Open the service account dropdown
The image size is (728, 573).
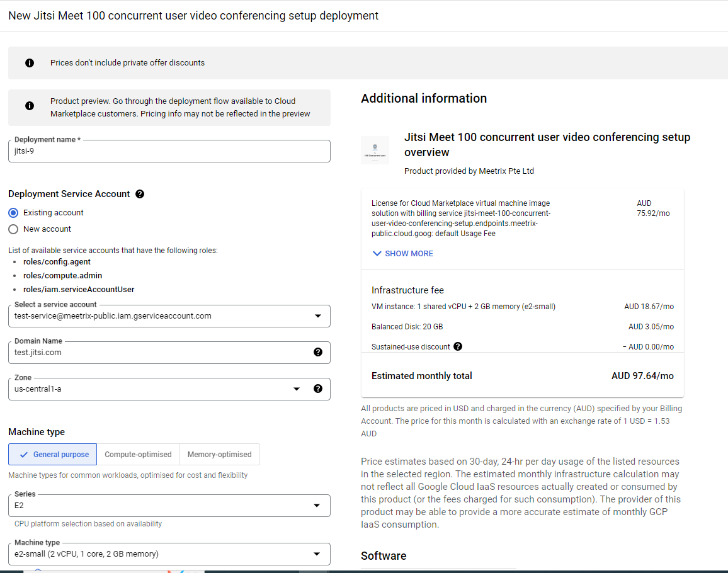(319, 315)
